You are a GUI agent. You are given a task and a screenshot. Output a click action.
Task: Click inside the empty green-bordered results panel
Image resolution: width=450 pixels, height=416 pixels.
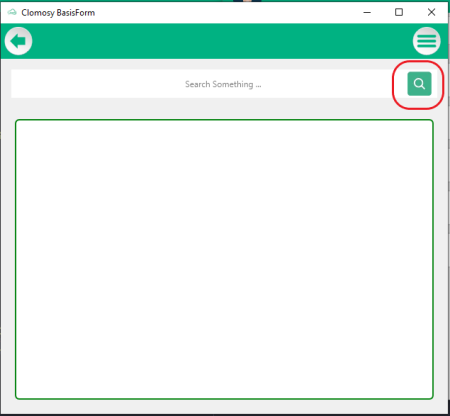click(224, 259)
